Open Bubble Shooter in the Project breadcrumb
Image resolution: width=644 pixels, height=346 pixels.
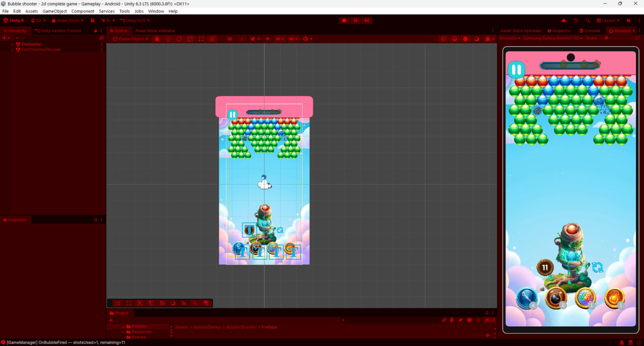point(240,327)
